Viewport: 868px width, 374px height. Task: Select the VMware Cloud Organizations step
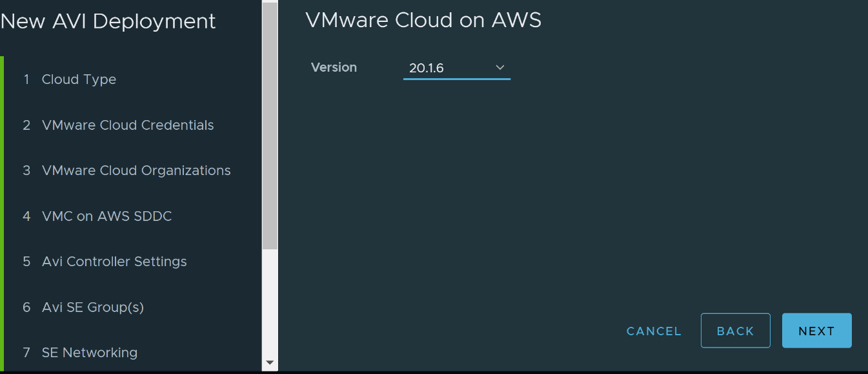(136, 171)
